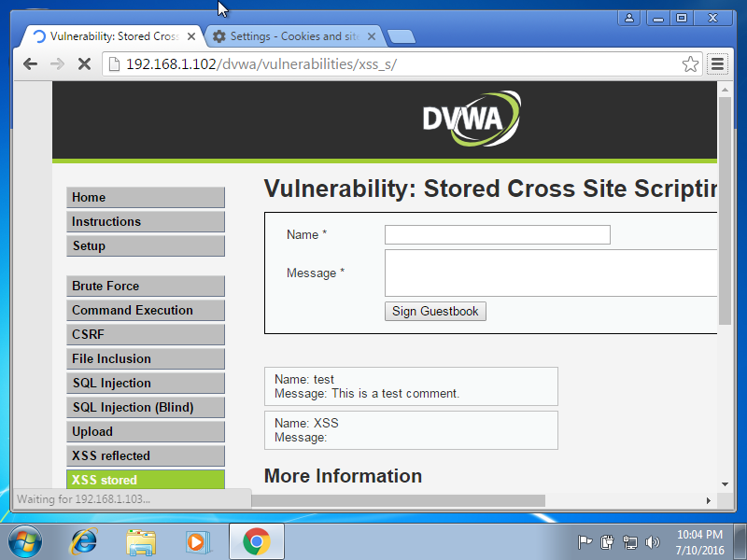Image resolution: width=747 pixels, height=560 pixels.
Task: Open the Brute Force vulnerability
Action: pyautogui.click(x=146, y=286)
